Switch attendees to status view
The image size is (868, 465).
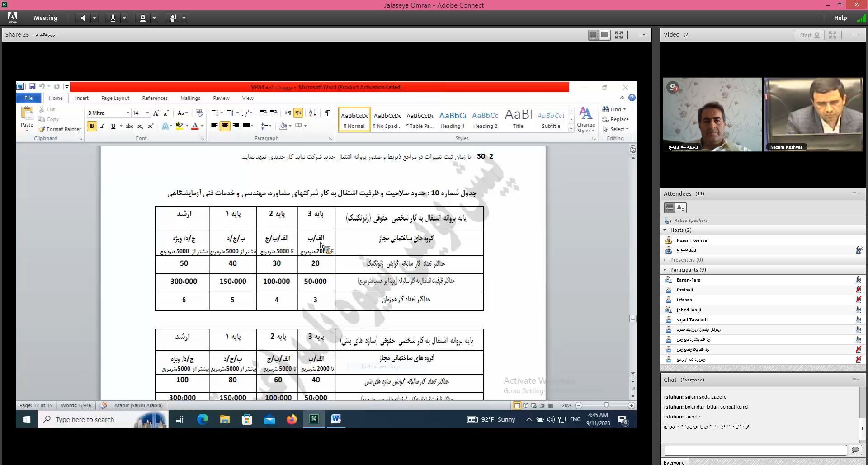pyautogui.click(x=681, y=208)
